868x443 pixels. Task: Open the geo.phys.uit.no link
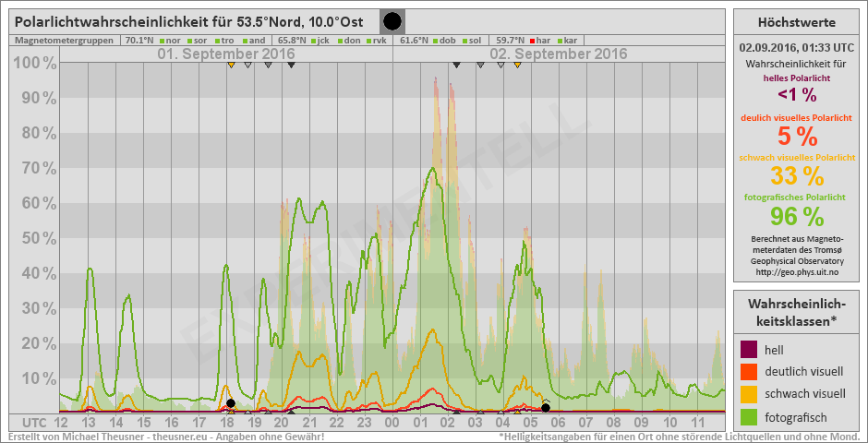tap(796, 272)
